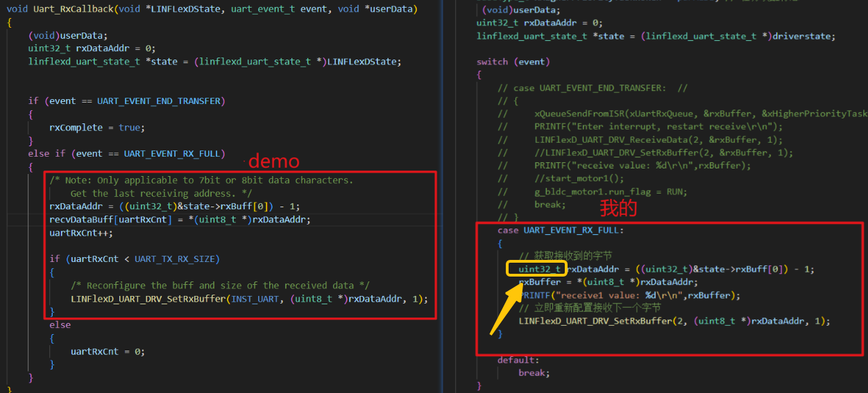Click the "立即重新配置接收下一个字节" comment
The height and width of the screenshot is (393, 868).
590,308
